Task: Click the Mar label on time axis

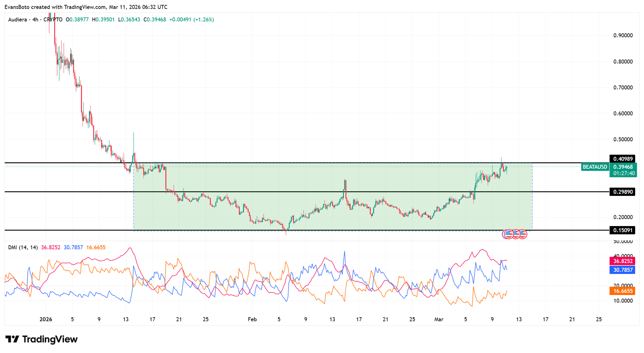Action: click(x=439, y=320)
